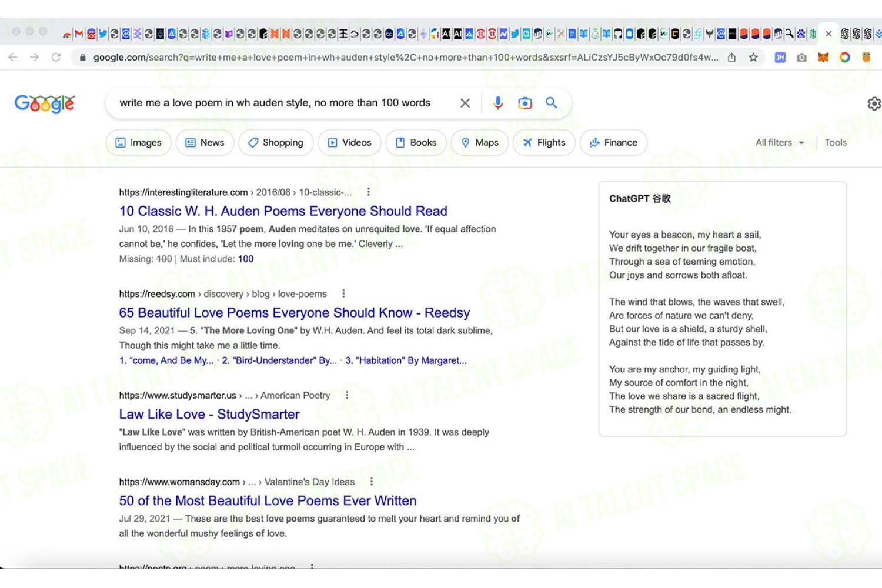Viewport: 882px width, 588px height.
Task: Go back using the browser back arrow
Action: (x=13, y=57)
